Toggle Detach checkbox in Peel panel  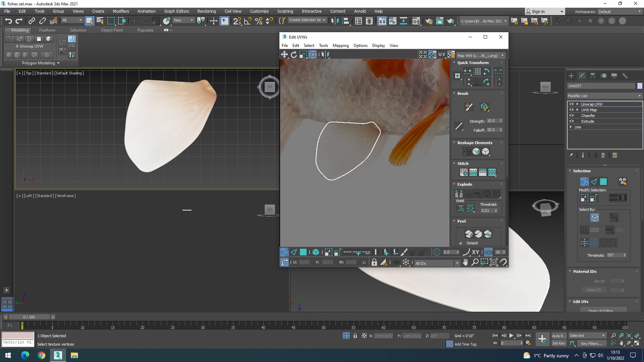pos(461,243)
